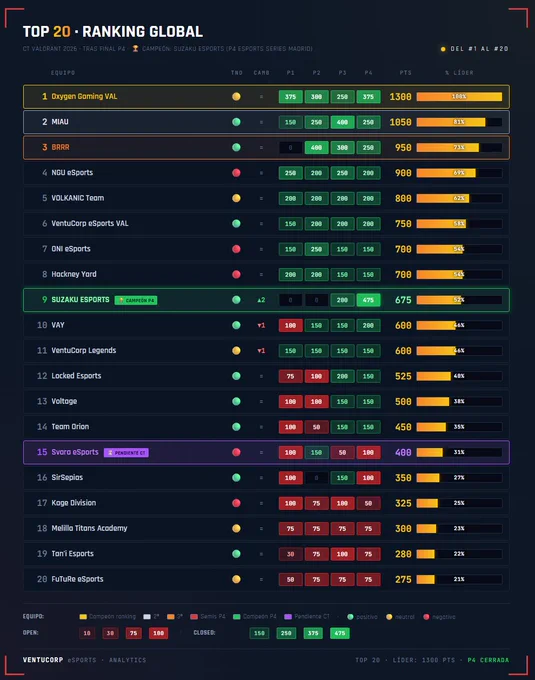Screen dimensions: 535x680
Task: Click the green positivo dot in the legend
Action: pos(350,617)
